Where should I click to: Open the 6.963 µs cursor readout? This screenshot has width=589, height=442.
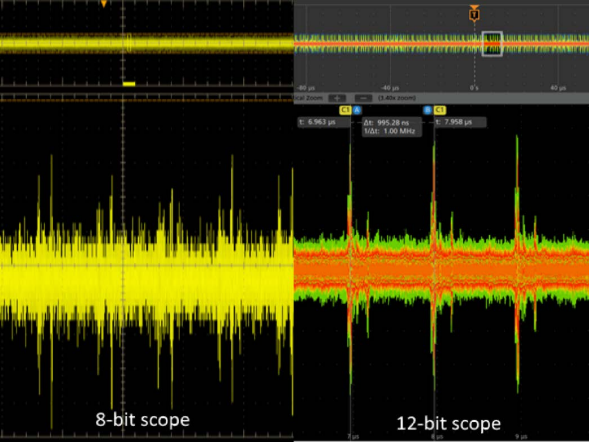[x=324, y=122]
